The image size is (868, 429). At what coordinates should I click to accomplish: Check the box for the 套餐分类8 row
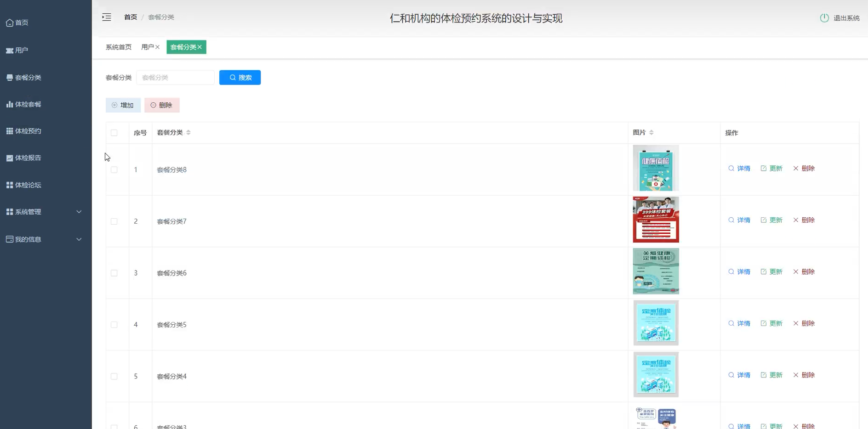114,169
